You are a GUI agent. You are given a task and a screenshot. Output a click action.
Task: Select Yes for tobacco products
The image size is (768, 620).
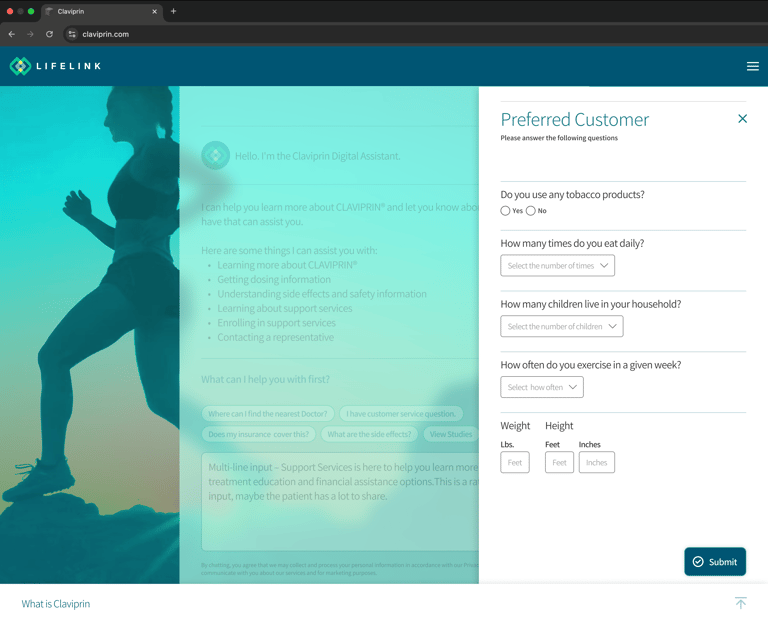[505, 211]
